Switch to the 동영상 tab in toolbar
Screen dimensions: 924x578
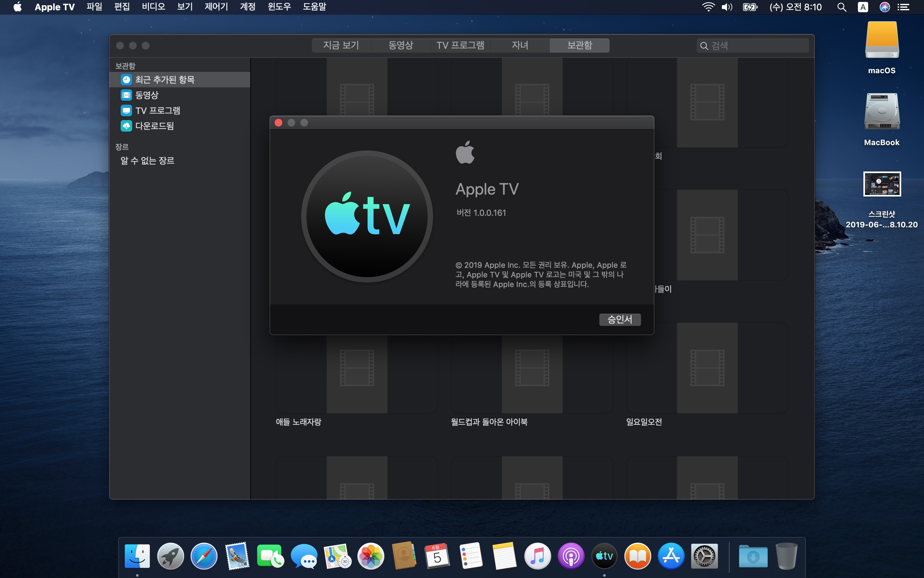(x=400, y=46)
